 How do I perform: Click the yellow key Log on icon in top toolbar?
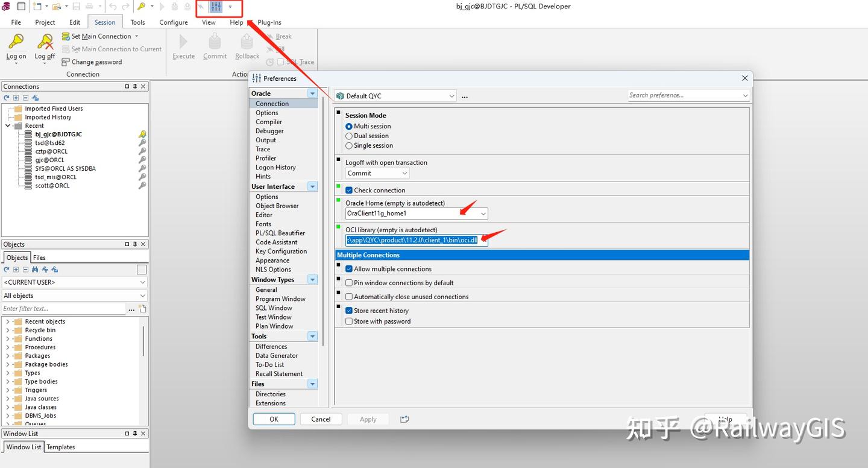click(x=141, y=7)
